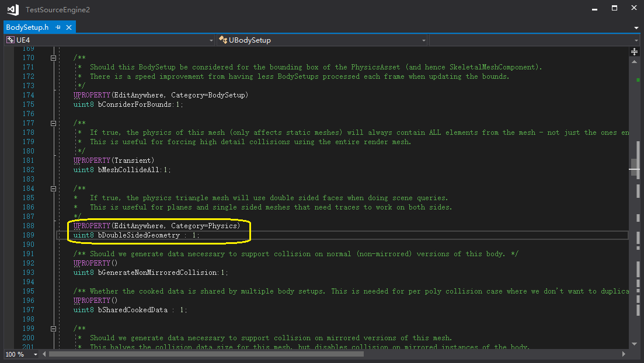This screenshot has width=644, height=363.
Task: Click the orange UBodySetup class icon
Action: [222, 40]
